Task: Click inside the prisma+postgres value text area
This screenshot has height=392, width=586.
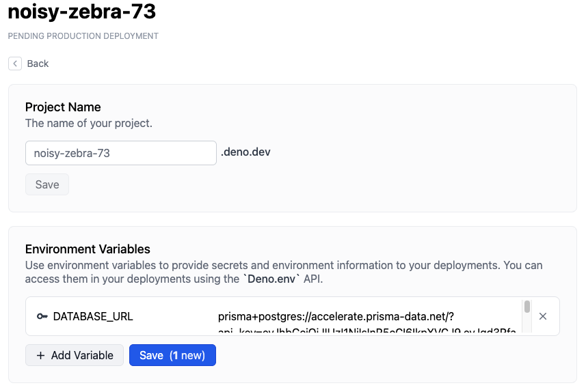Action: [366, 317]
